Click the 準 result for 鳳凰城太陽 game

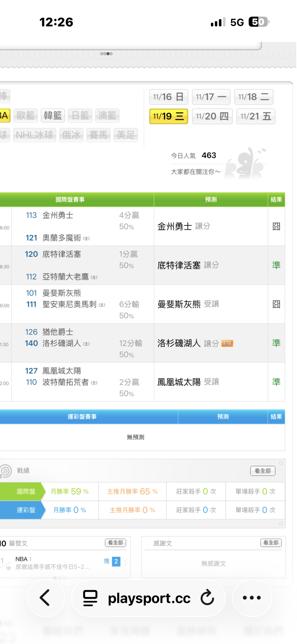click(276, 382)
